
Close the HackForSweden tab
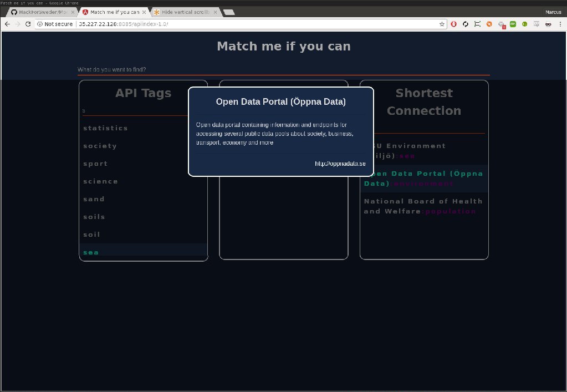[x=73, y=12]
